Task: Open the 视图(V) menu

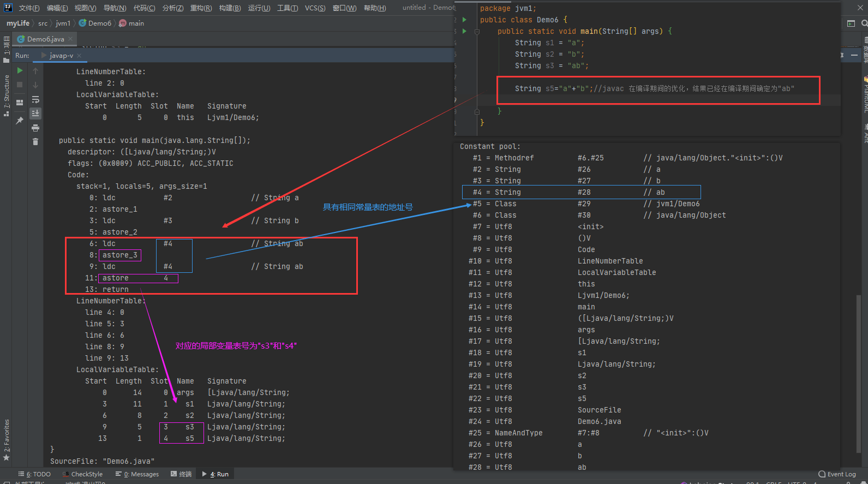Action: (x=86, y=8)
